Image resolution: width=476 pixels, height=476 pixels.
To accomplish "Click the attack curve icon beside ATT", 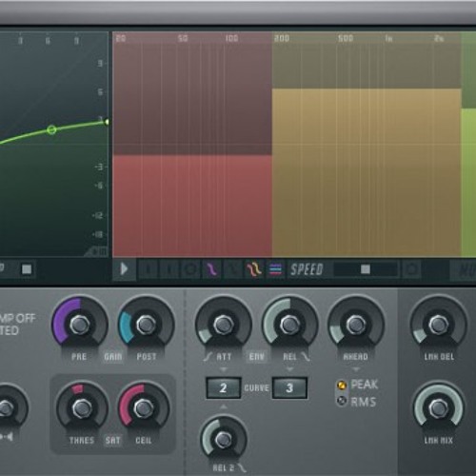I will coord(208,357).
